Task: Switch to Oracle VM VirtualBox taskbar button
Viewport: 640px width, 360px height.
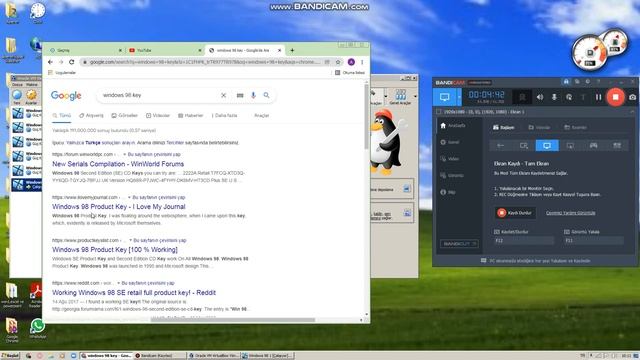Action: pyautogui.click(x=214, y=356)
